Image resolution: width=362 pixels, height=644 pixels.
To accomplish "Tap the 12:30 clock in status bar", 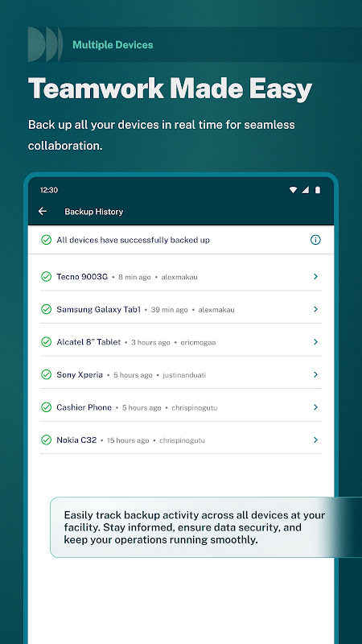I will tap(49, 190).
